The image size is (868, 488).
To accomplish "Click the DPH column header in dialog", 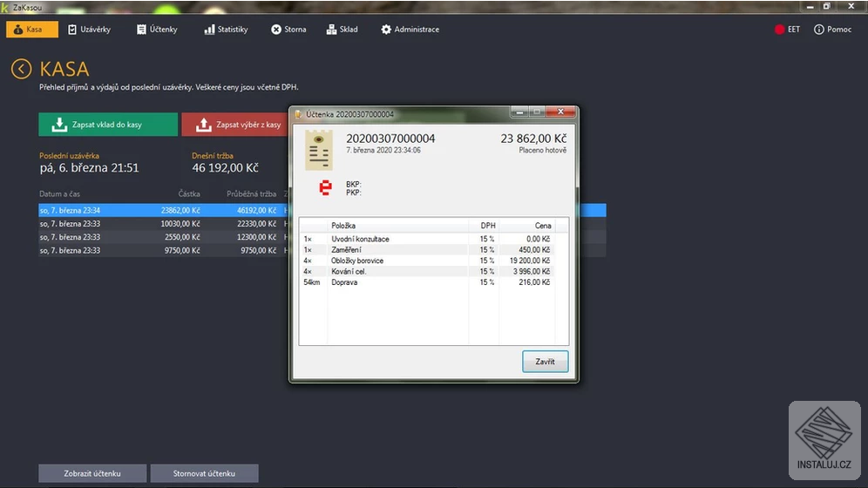I will pyautogui.click(x=488, y=226).
